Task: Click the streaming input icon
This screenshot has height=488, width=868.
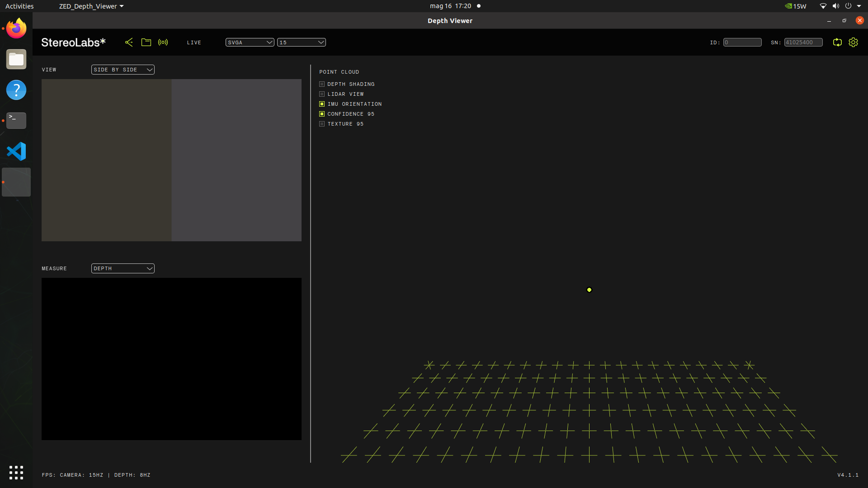Action: 163,42
